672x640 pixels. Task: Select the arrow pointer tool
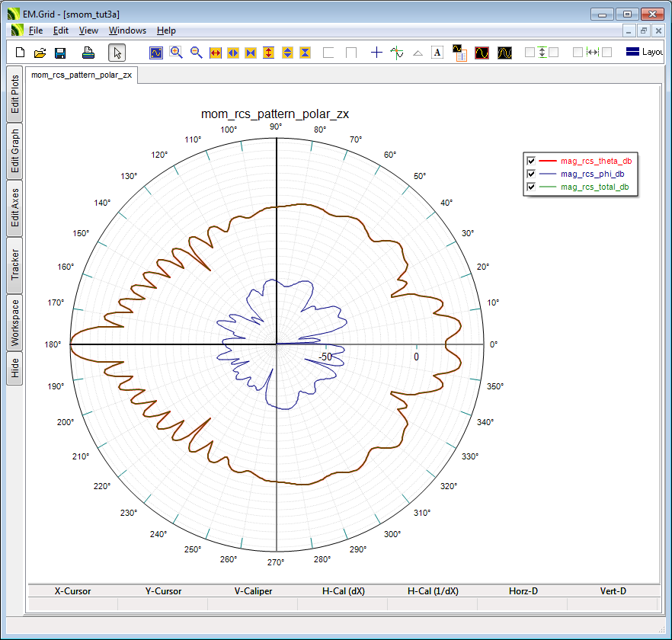pyautogui.click(x=117, y=53)
